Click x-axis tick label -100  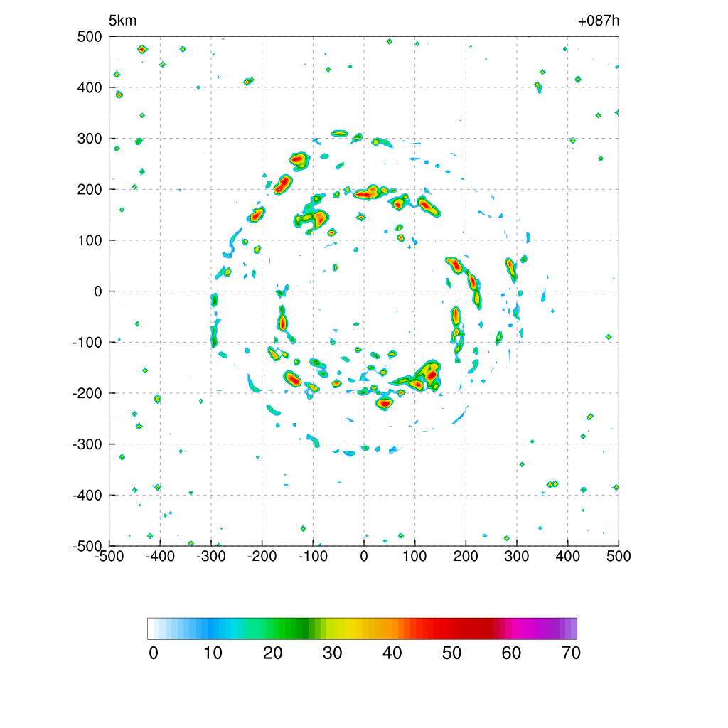click(313, 556)
